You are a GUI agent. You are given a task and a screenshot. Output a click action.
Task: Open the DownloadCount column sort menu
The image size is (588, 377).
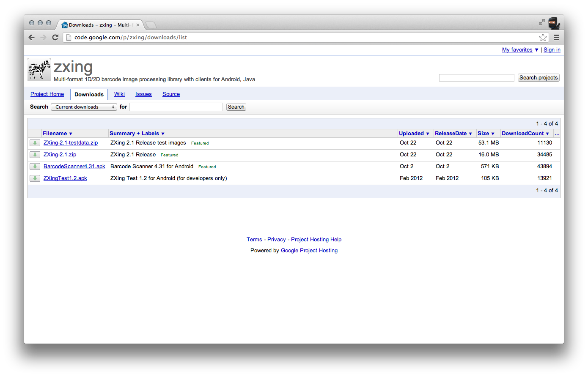pos(525,134)
